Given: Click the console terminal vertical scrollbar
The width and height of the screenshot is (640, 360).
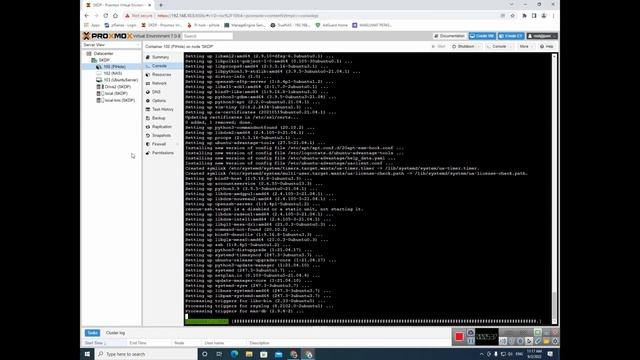Looking at the screenshot, I should pos(554,189).
